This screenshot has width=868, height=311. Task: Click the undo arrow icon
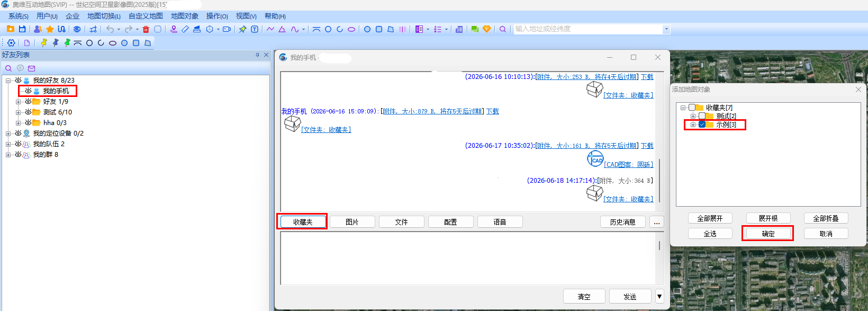point(110,29)
